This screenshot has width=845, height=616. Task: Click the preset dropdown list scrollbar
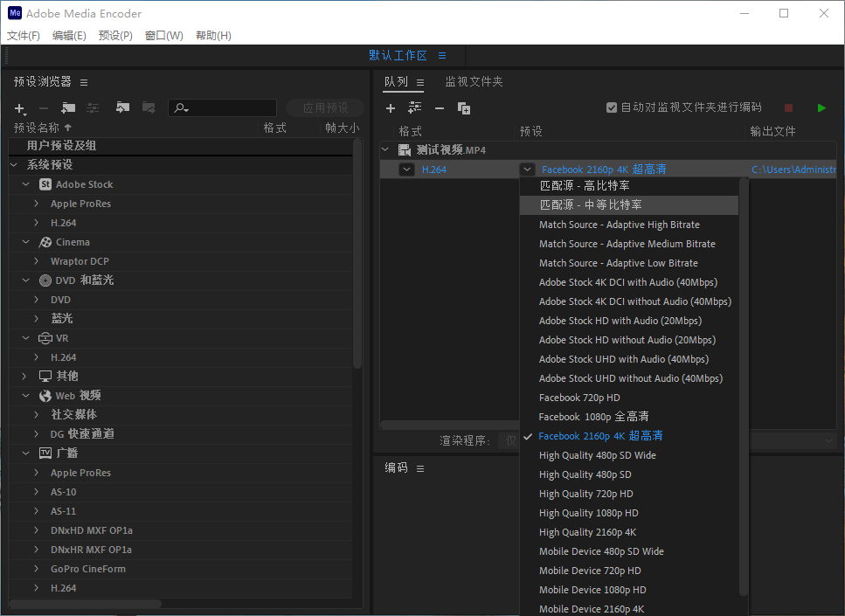(x=744, y=387)
